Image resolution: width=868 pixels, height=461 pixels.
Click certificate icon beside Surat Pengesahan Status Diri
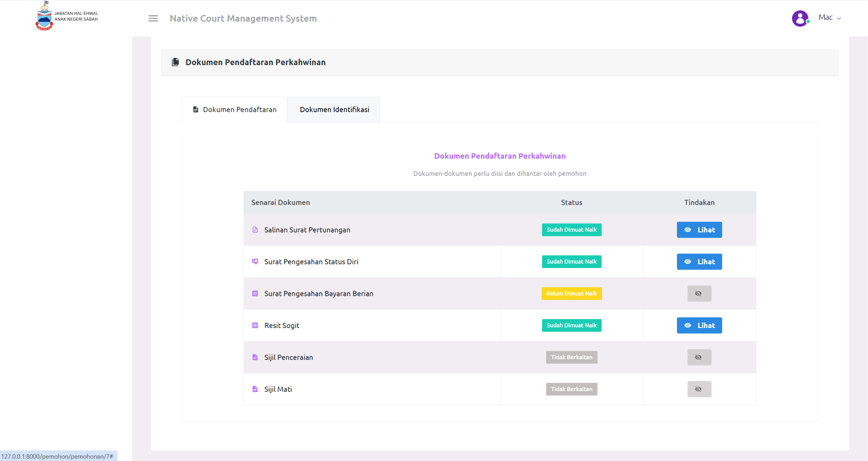[255, 262]
